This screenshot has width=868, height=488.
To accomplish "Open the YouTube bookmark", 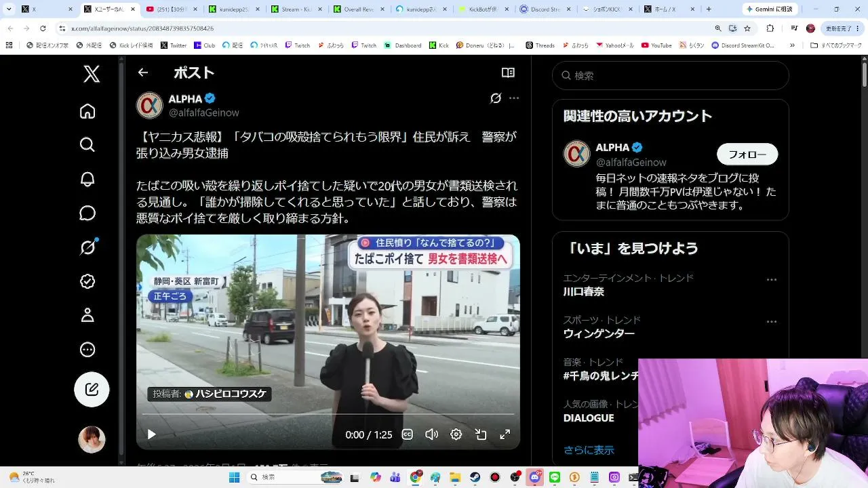I will pyautogui.click(x=656, y=45).
